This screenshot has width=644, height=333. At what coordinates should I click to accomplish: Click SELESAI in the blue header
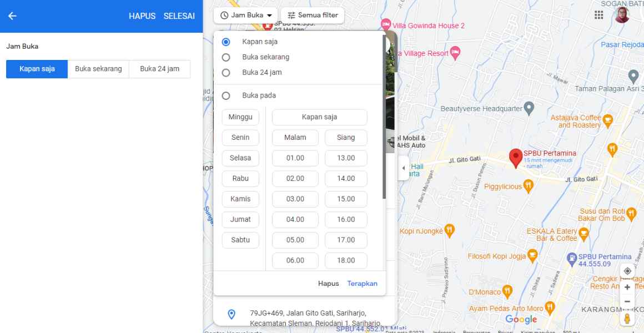[179, 16]
